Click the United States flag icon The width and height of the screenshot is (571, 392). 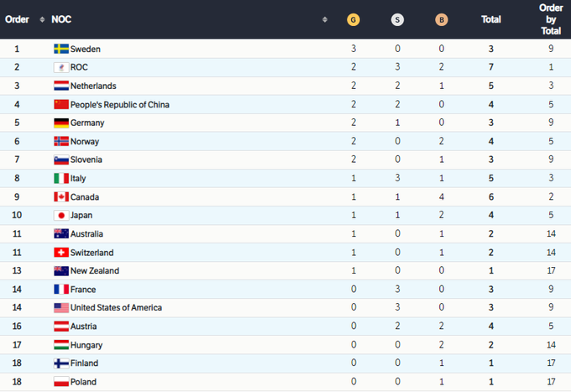[x=60, y=307]
